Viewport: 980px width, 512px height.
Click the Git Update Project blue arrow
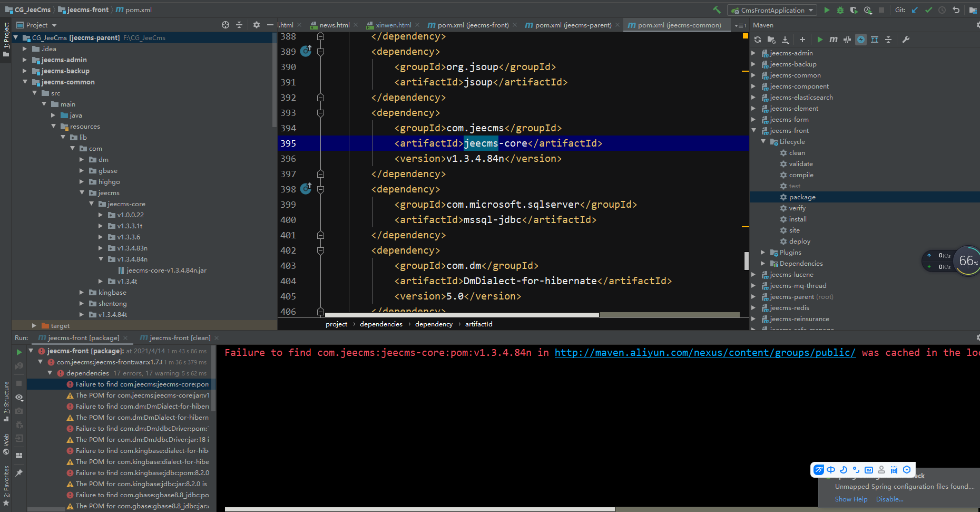click(x=915, y=10)
